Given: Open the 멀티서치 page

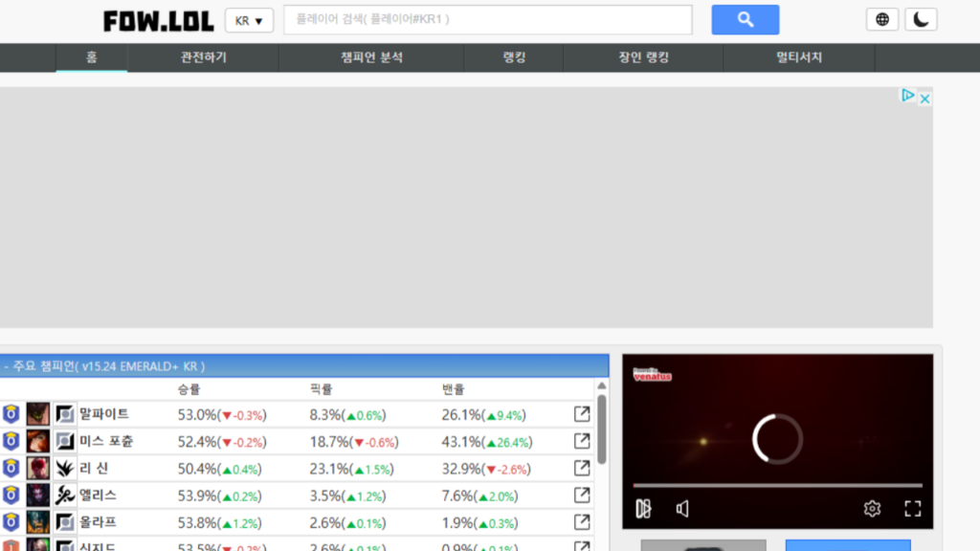Looking at the screenshot, I should coord(798,57).
